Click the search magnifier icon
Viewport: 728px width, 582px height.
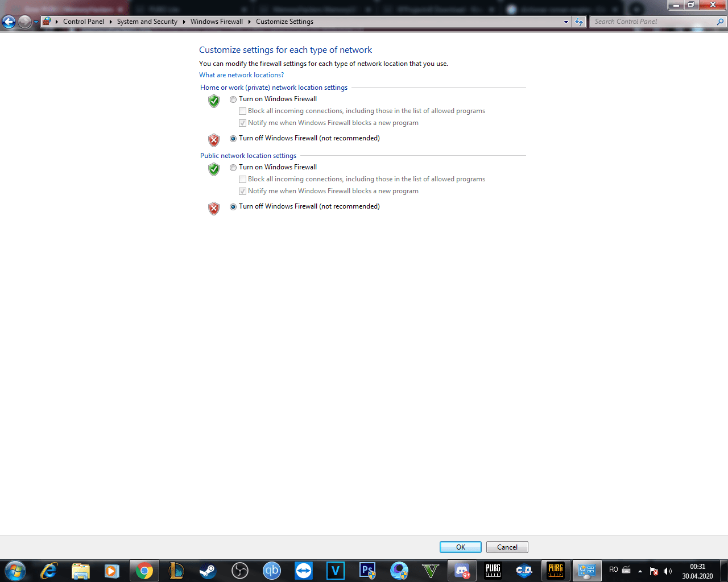(x=720, y=22)
